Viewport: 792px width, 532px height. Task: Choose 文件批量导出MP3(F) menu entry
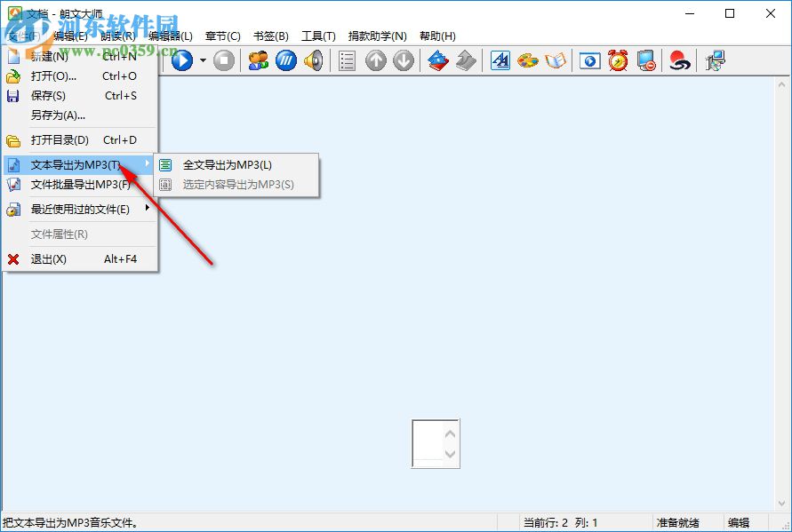[80, 185]
